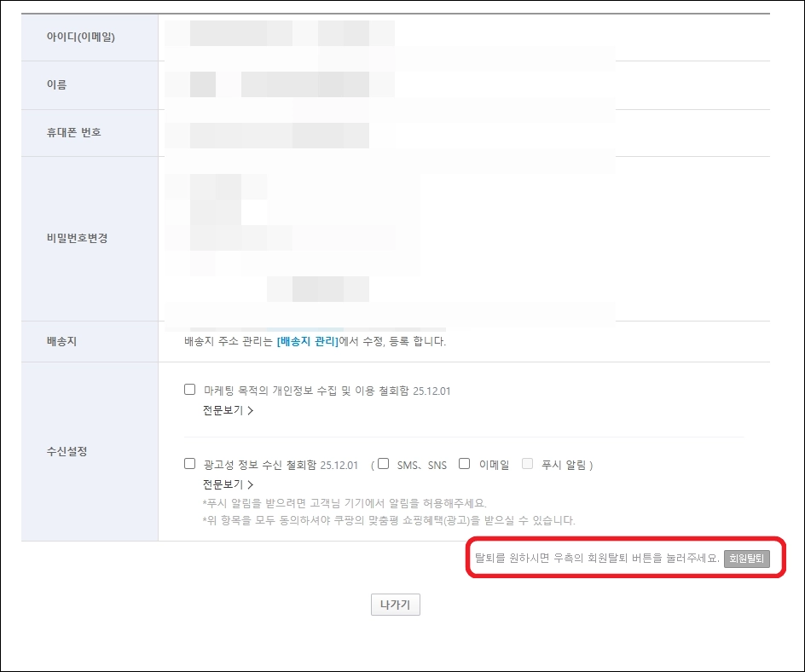Select the 아이디(이메일) row label
Image resolution: width=805 pixels, height=672 pixels.
click(81, 38)
